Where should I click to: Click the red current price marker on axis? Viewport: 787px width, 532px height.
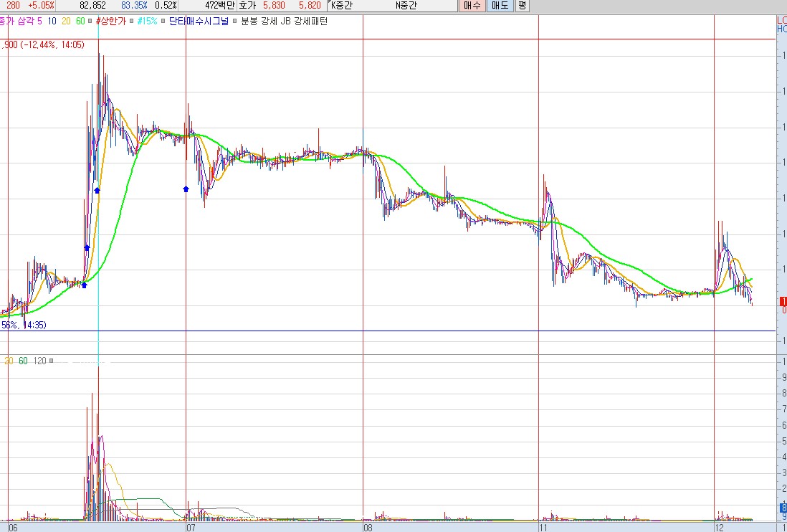(x=783, y=302)
